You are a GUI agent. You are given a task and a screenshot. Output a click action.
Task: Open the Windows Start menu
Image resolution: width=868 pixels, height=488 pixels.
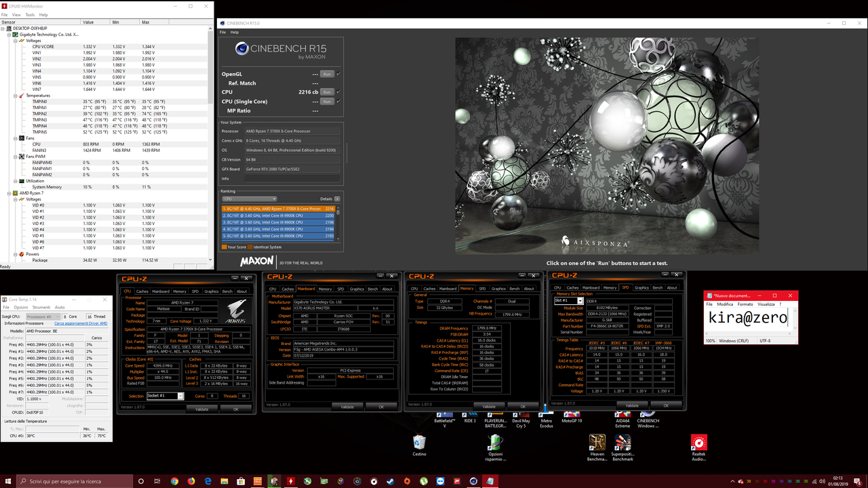pos(8,481)
